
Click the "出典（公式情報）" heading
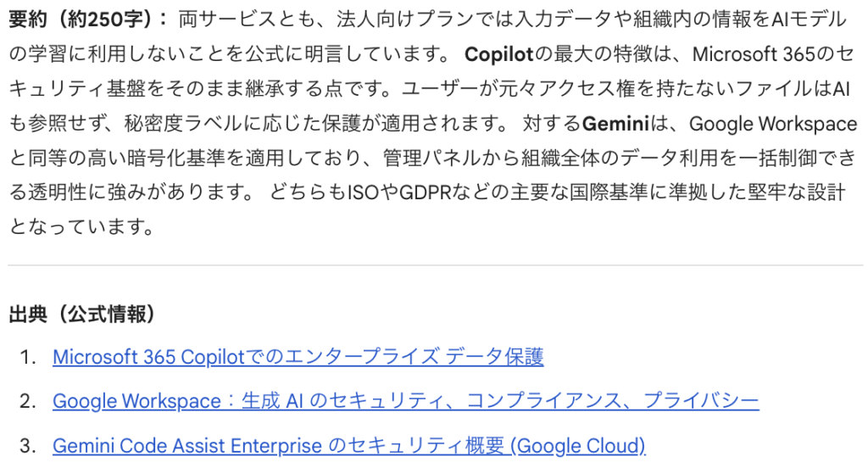click(82, 315)
